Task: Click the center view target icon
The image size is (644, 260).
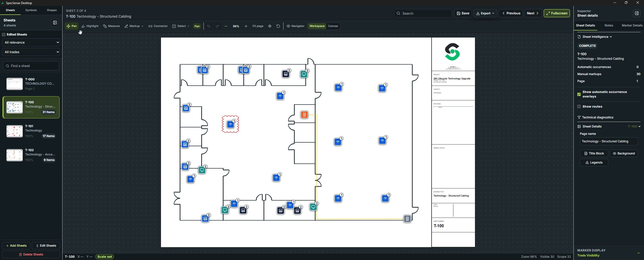Action: (x=270, y=26)
